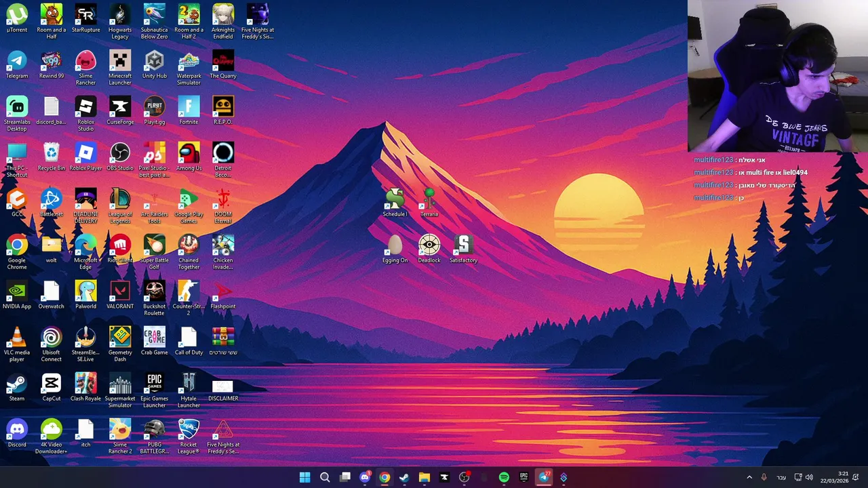Open the NVIDIA App shortcut
868x488 pixels.
17,296
